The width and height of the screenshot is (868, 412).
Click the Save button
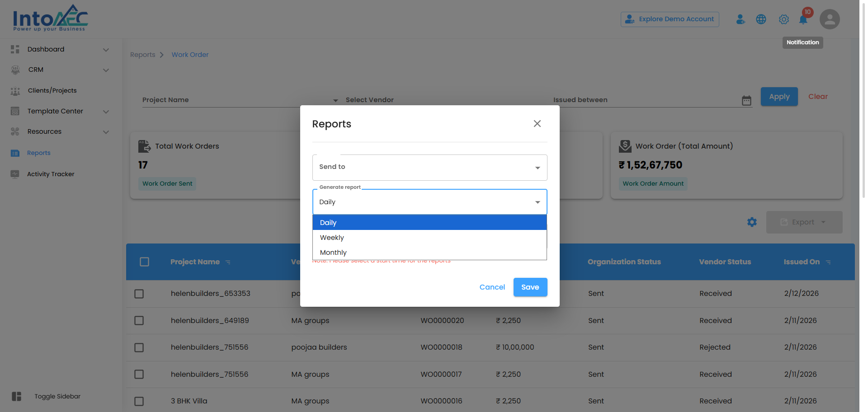pos(530,287)
